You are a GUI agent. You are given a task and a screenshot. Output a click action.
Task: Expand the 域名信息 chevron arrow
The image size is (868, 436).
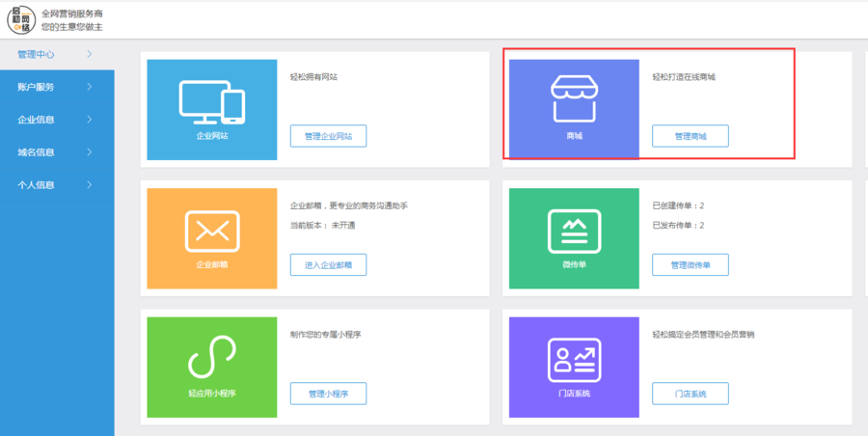point(89,152)
